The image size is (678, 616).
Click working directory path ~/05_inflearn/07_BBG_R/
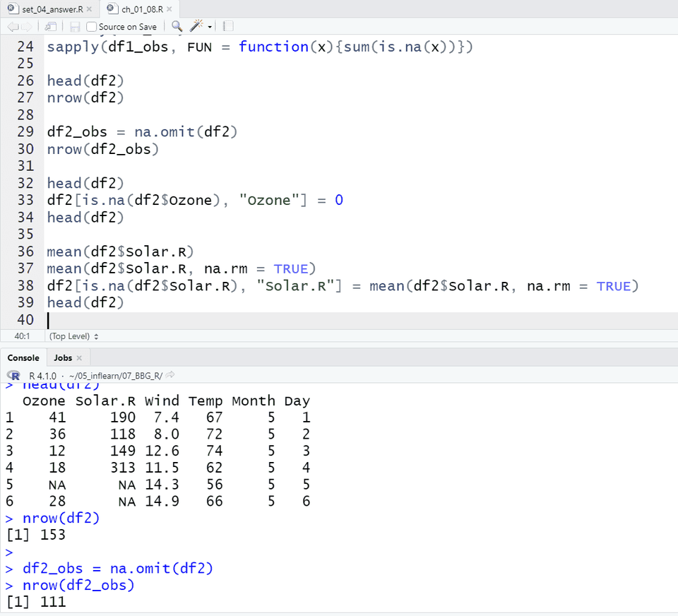point(115,376)
